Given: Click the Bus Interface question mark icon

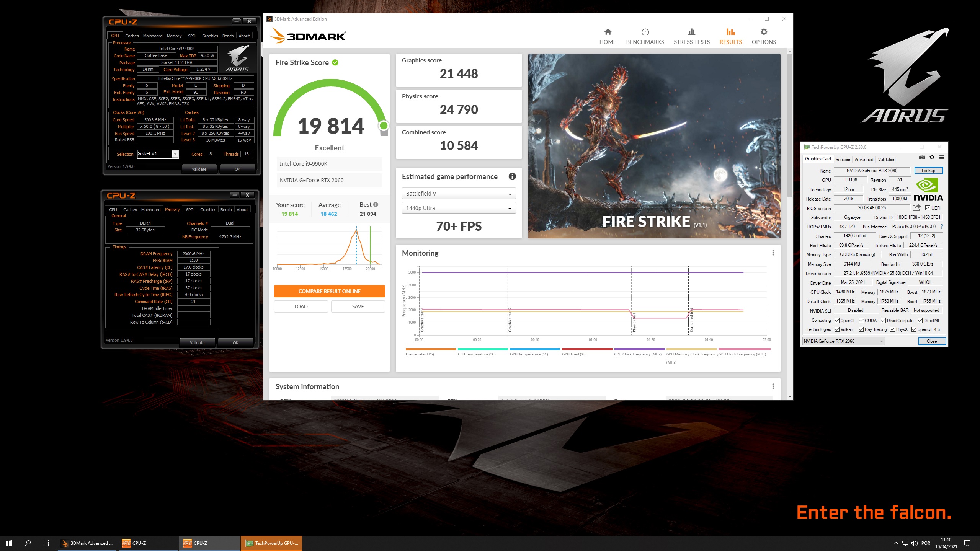Looking at the screenshot, I should 941,227.
